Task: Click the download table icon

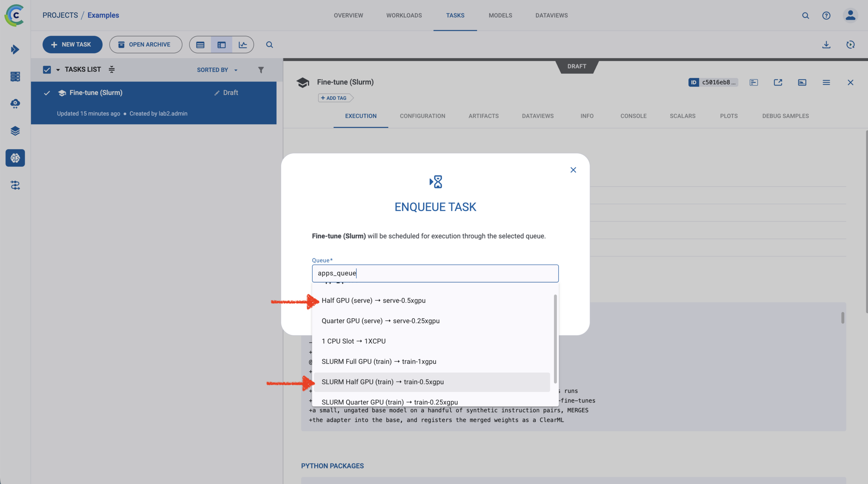Action: (826, 45)
